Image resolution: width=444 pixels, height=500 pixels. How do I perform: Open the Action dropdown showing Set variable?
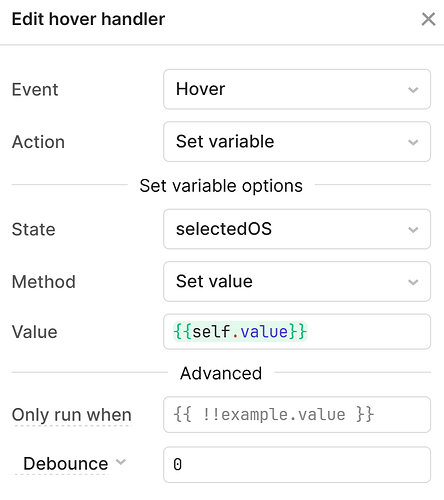(x=297, y=142)
